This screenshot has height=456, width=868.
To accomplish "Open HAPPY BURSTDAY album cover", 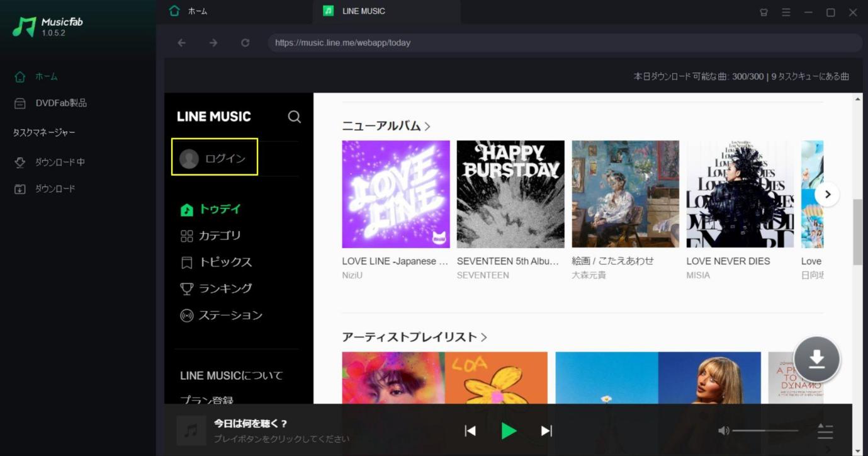I will click(510, 194).
